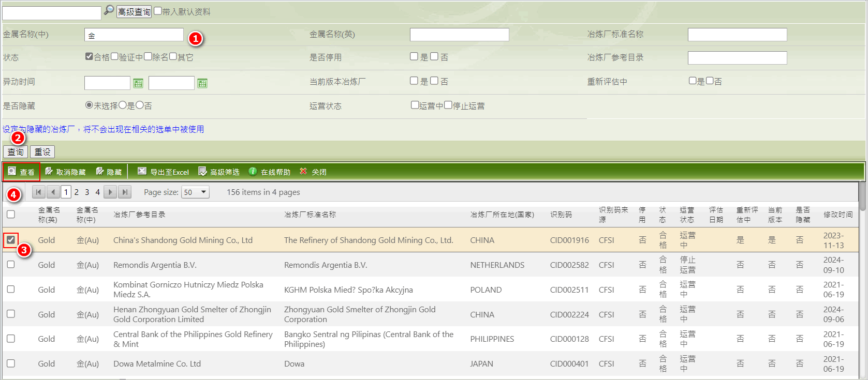Focus the 金属名称(英) input field
This screenshot has height=380, width=868.
point(460,35)
